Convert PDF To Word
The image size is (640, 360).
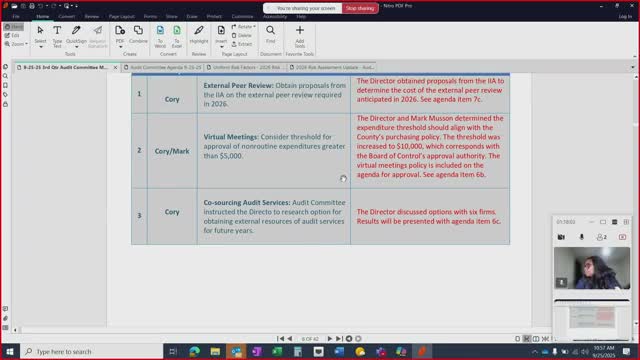160,36
